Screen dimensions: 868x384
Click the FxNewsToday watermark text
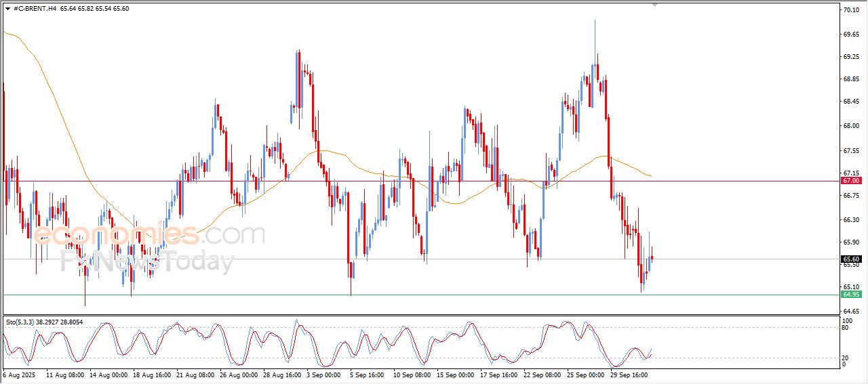pyautogui.click(x=147, y=261)
